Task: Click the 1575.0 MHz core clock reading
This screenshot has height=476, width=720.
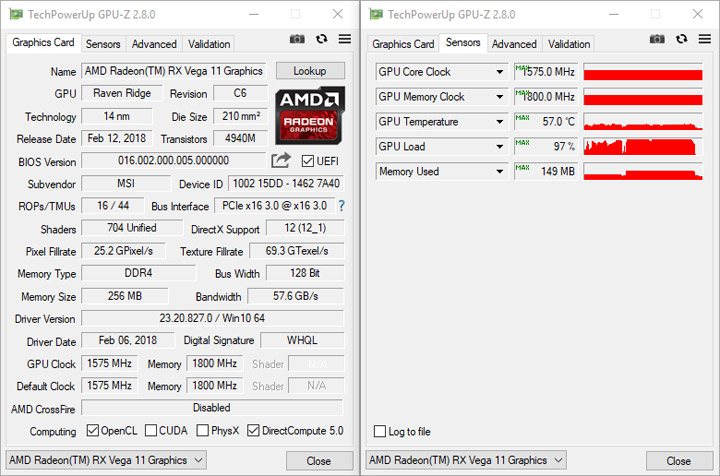Action: pos(546,72)
